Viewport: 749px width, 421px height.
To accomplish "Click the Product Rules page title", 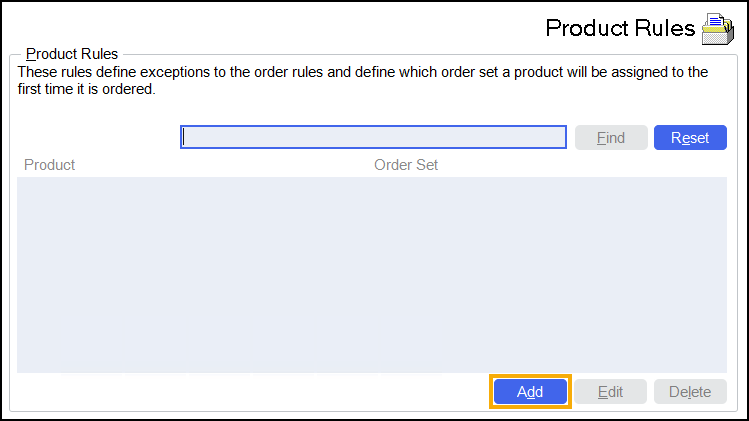I will [620, 28].
